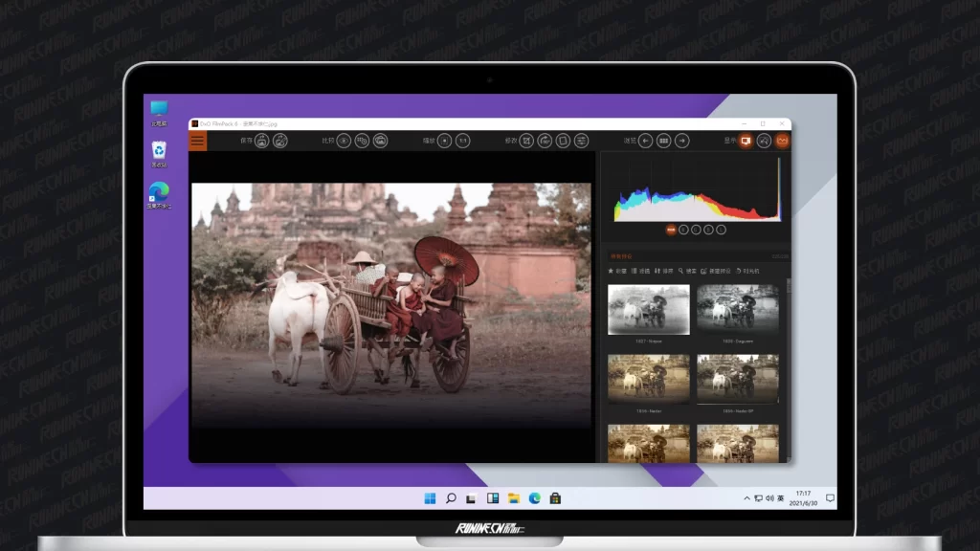Click the fit-to-screen zoom icon

point(444,141)
